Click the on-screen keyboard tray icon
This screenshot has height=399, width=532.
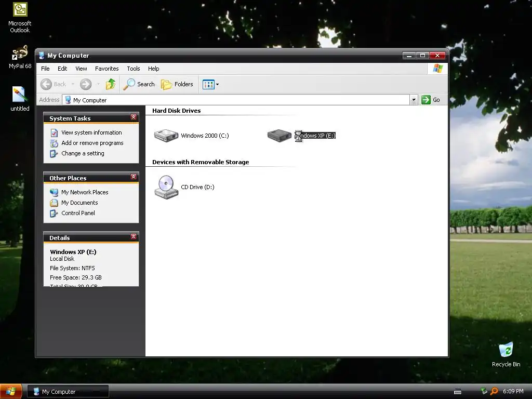tap(458, 392)
